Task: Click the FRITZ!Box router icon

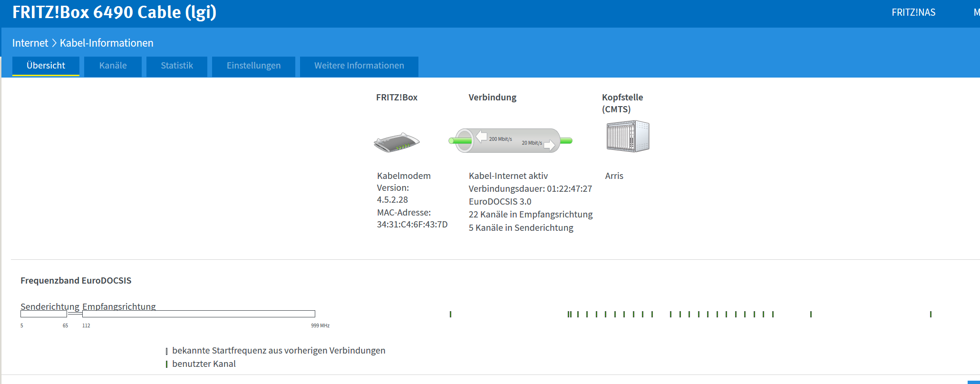Action: pos(397,142)
